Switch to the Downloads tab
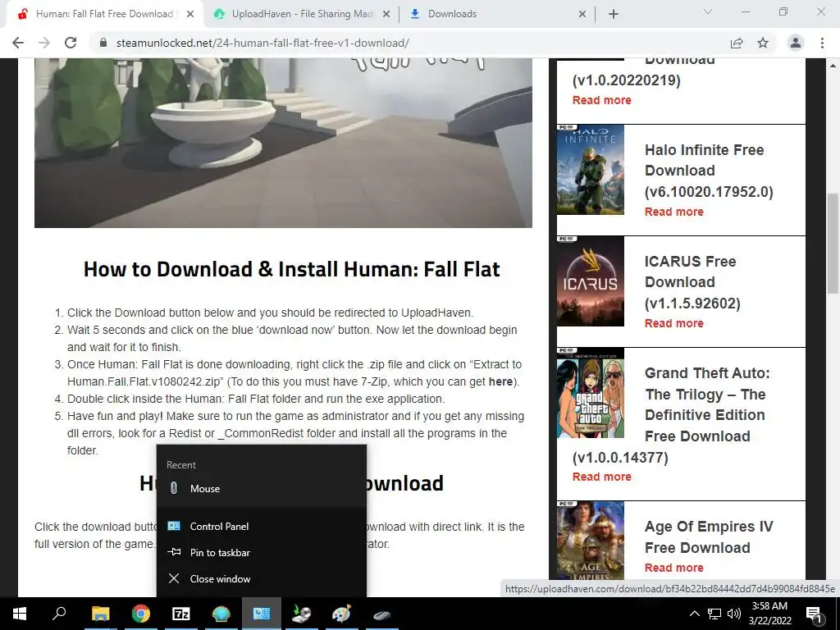840x630 pixels. (x=497, y=14)
